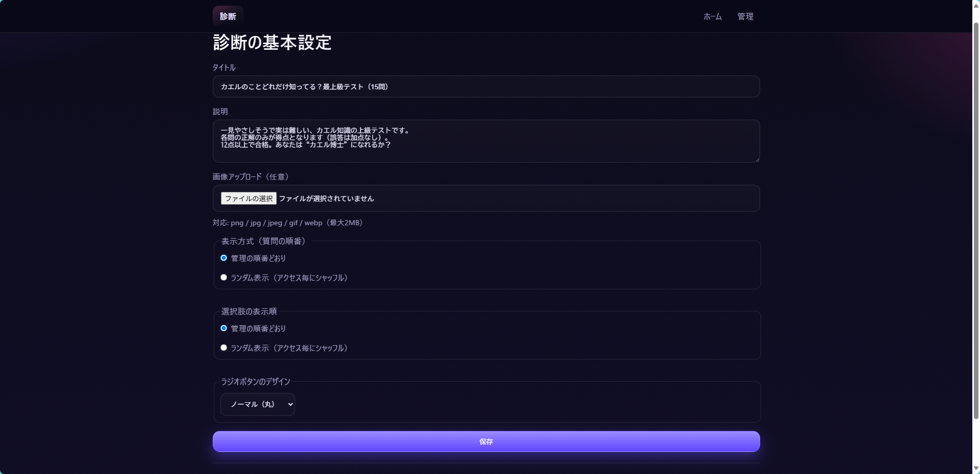Focus the タイトル text input field
The width and height of the screenshot is (980, 474).
(485, 87)
